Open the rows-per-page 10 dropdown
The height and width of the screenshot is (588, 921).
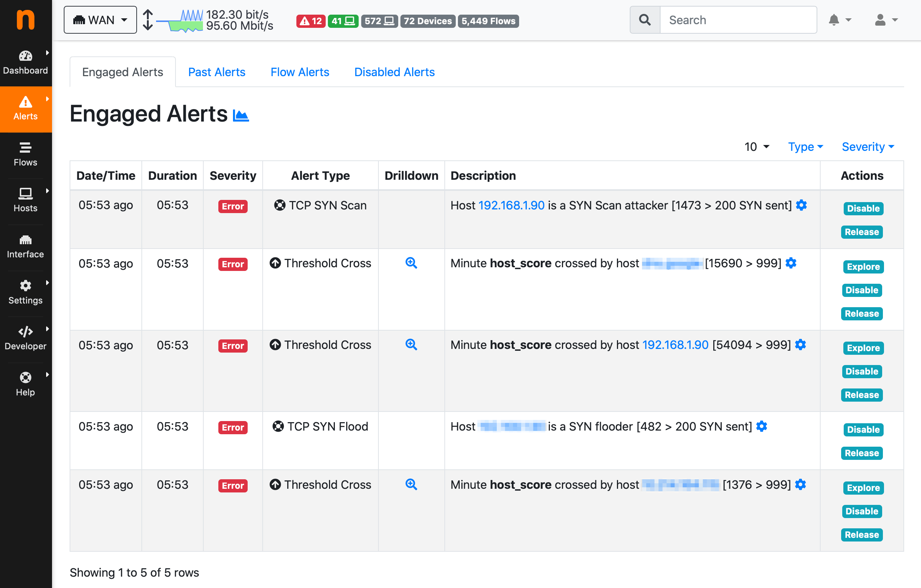pos(757,147)
